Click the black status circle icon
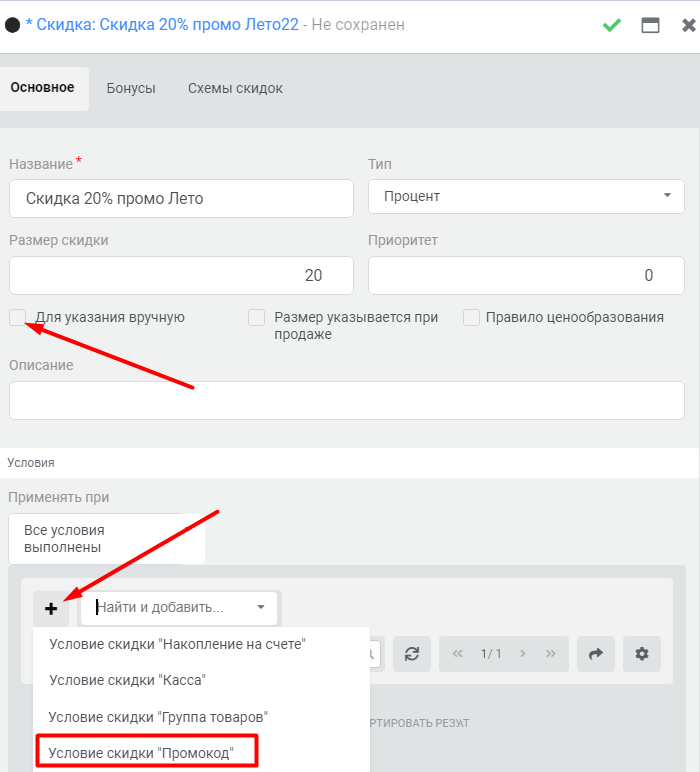 (x=12, y=25)
